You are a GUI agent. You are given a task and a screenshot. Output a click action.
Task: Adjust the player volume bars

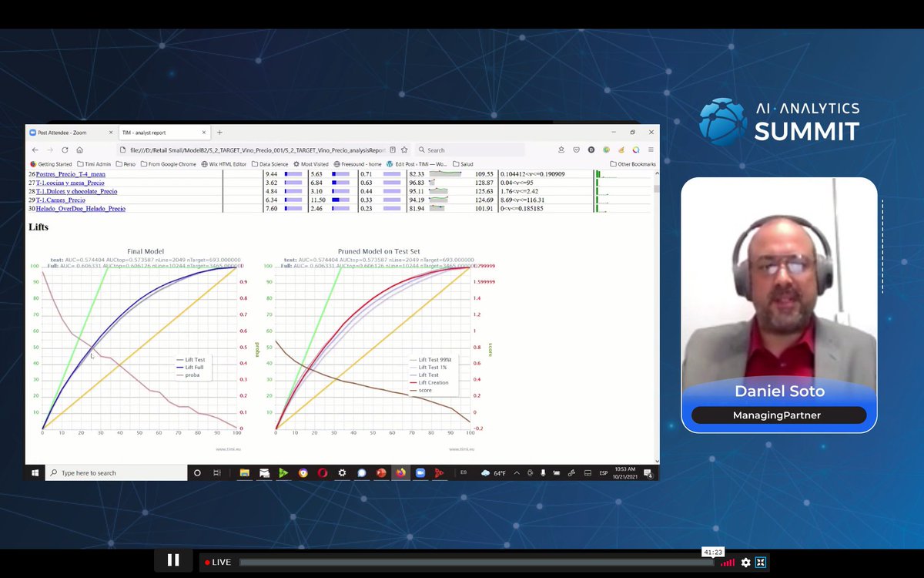click(x=728, y=563)
